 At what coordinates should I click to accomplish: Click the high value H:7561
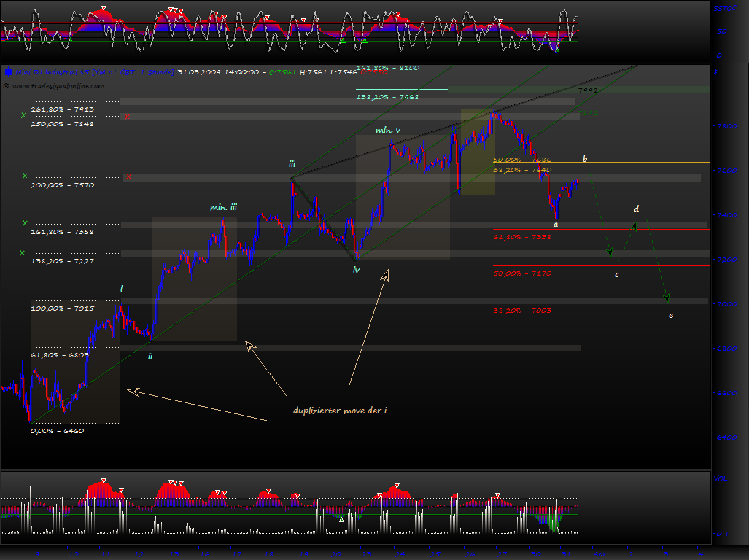pyautogui.click(x=314, y=72)
